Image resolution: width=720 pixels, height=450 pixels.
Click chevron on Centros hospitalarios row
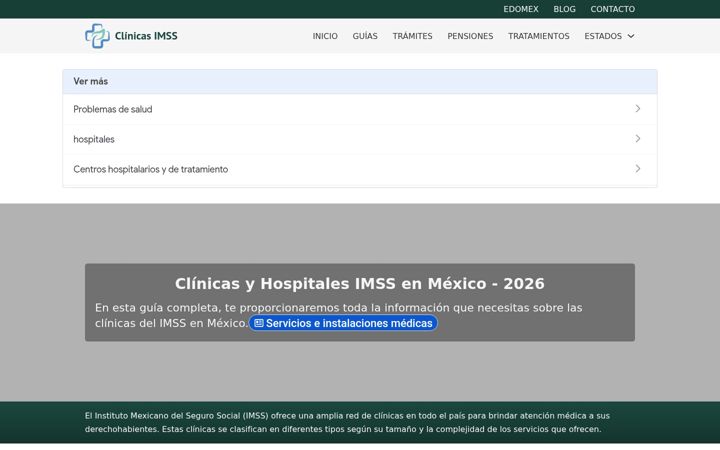click(x=638, y=169)
